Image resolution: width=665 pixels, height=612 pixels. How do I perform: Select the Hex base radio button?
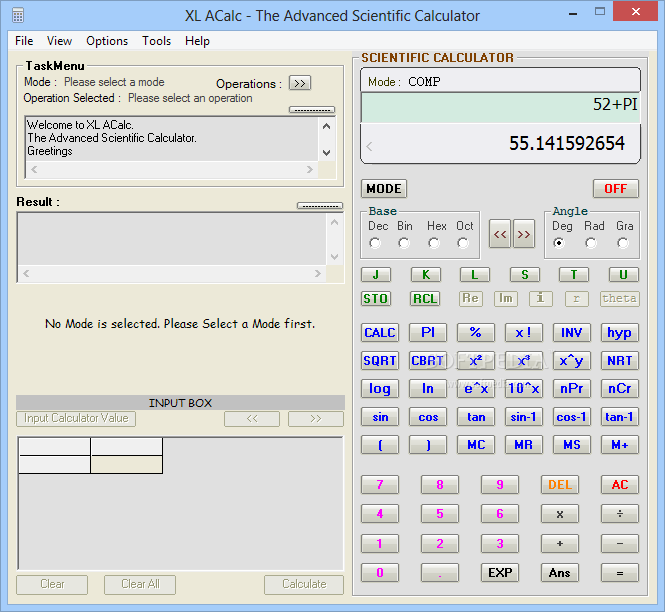[x=433, y=243]
